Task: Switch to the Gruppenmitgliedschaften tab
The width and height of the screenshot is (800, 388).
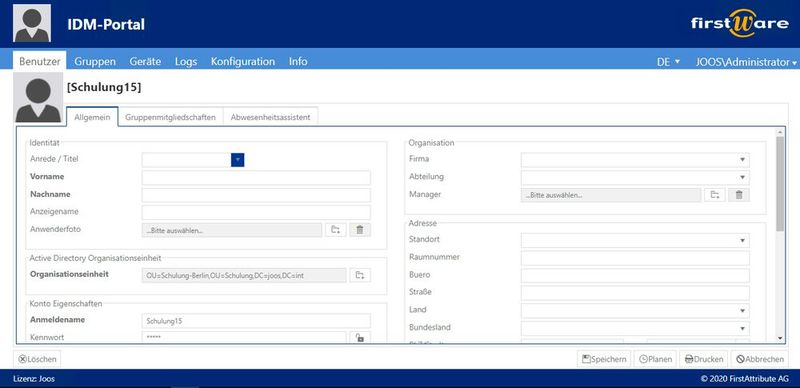Action: 171,117
